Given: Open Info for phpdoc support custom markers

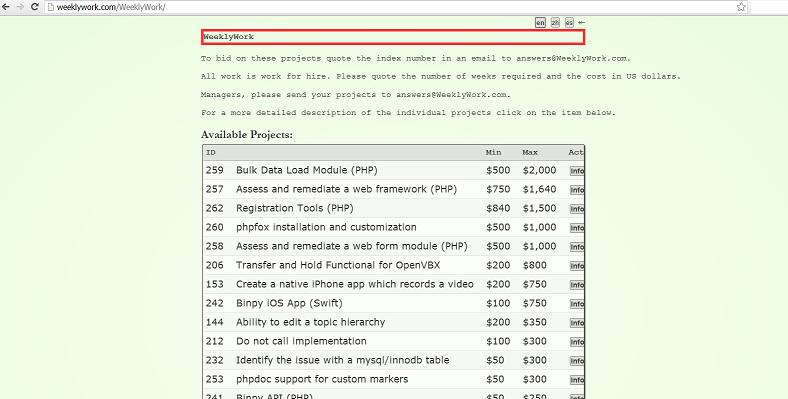Looking at the screenshot, I should pos(577,380).
